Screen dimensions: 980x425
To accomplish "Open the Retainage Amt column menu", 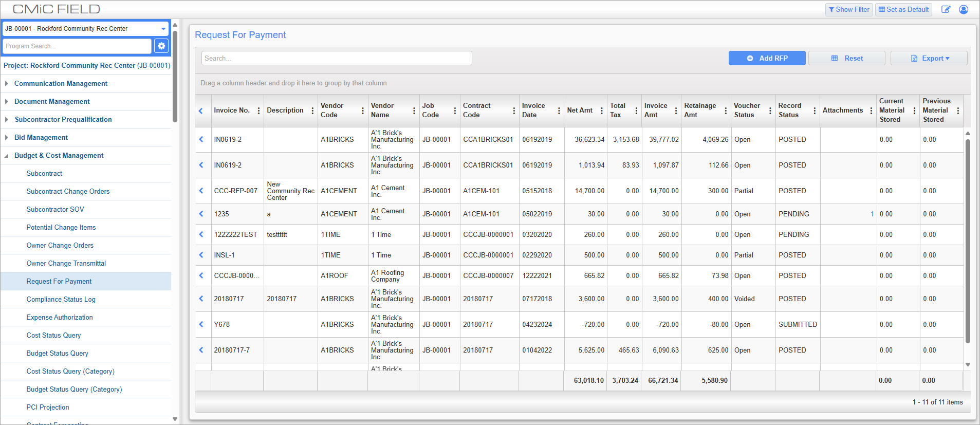I will coord(726,110).
